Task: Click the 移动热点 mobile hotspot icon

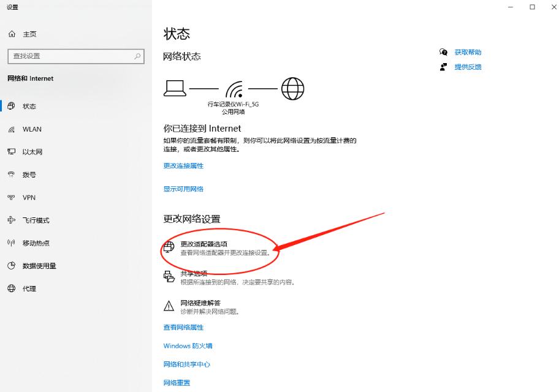Action: coord(11,243)
